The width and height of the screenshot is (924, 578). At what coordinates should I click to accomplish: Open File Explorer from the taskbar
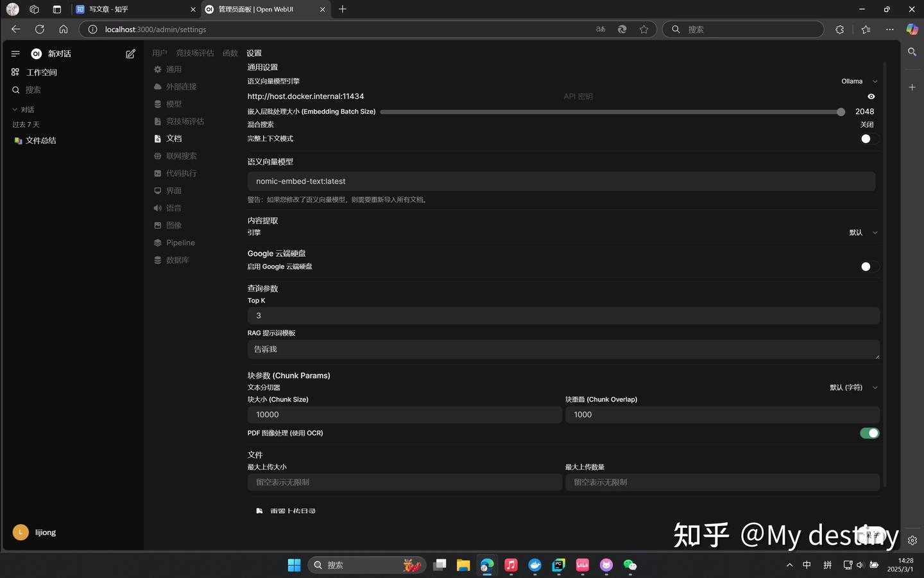(463, 565)
